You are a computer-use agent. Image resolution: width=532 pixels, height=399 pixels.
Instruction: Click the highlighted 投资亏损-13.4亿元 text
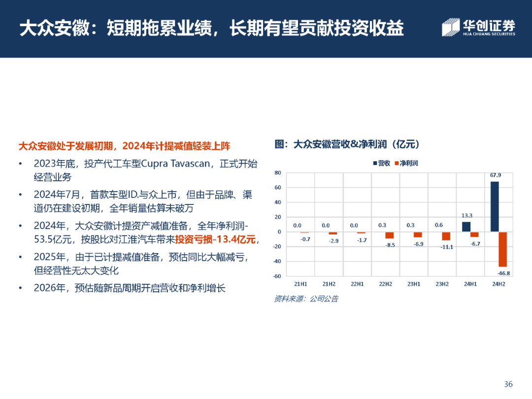(216, 239)
